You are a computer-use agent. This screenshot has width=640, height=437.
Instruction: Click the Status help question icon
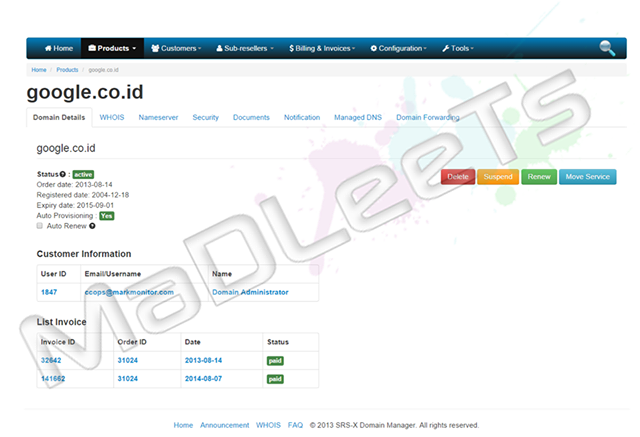62,174
